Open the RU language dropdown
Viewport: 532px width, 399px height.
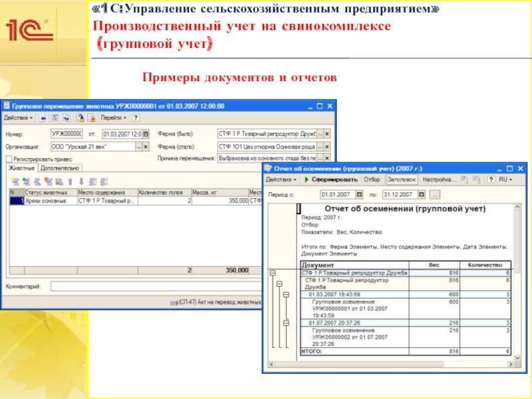505,180
